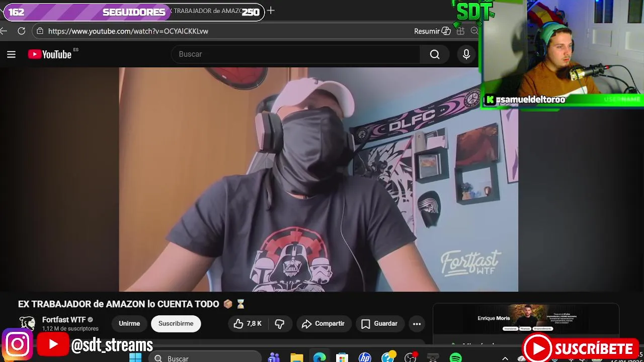Pause the Fortfast video in the player

(x=318, y=179)
